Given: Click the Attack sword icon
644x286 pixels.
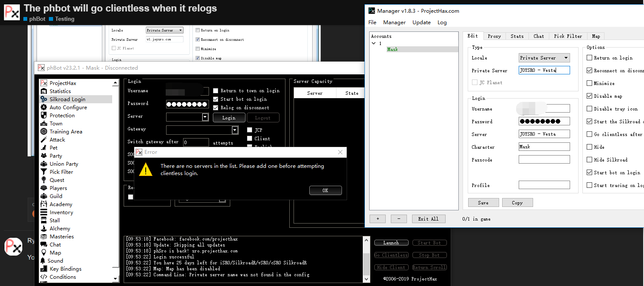Looking at the screenshot, I should click(x=44, y=140).
